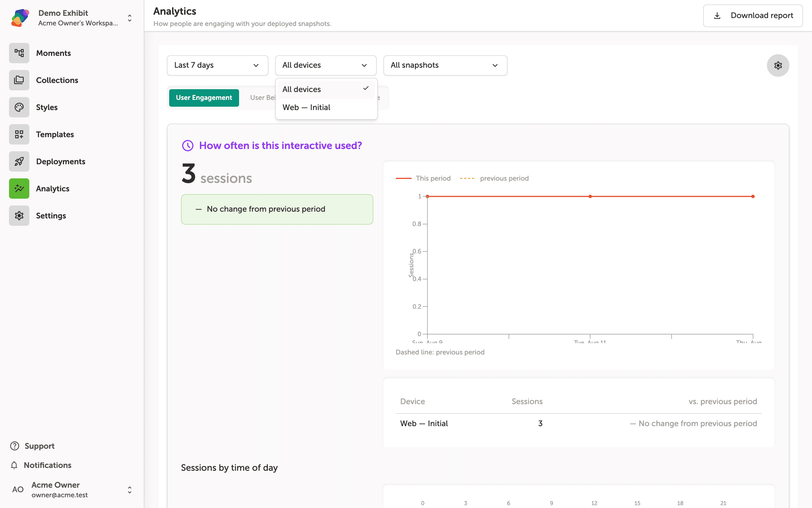The height and width of the screenshot is (508, 812).
Task: Open the All snapshots dropdown
Action: (x=445, y=65)
